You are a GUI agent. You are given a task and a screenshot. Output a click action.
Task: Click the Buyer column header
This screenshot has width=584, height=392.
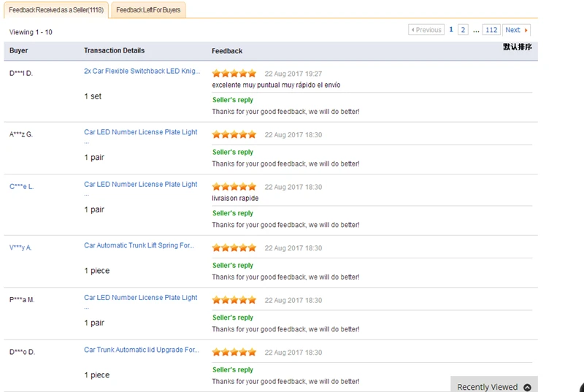19,50
